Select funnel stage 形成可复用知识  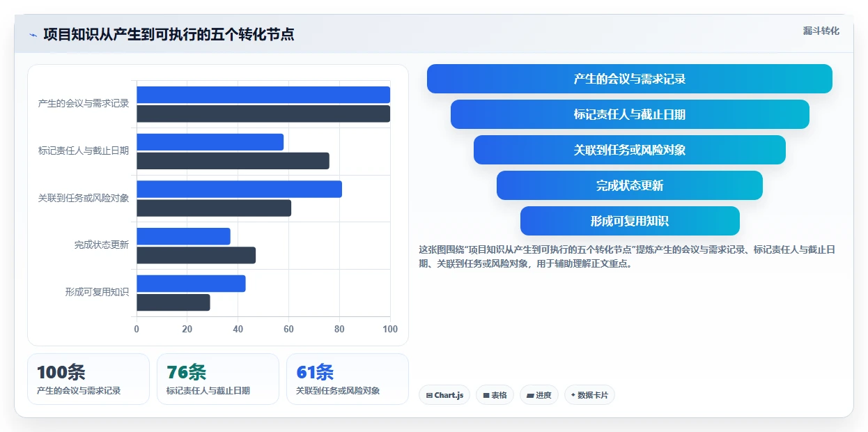click(x=630, y=221)
